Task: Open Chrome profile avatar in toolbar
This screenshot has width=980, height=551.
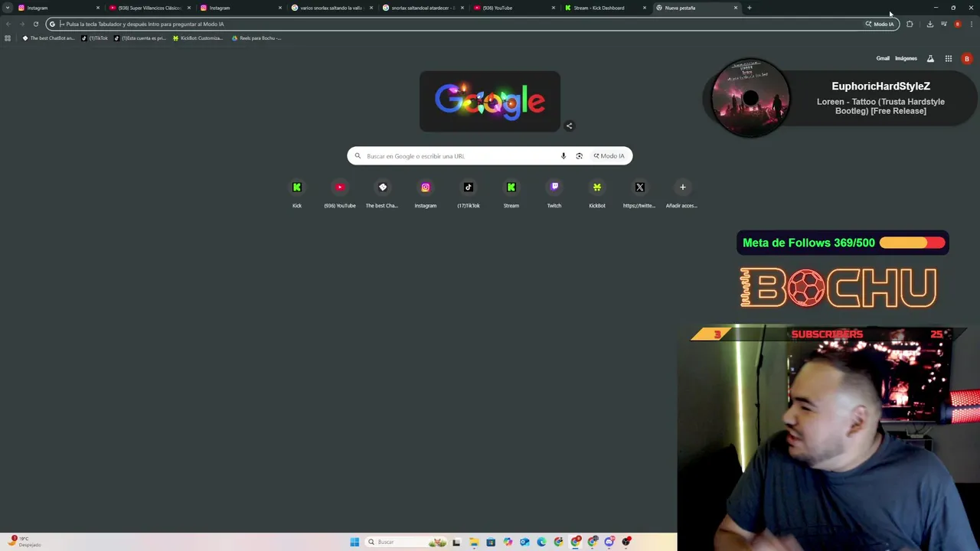Action: 958,24
